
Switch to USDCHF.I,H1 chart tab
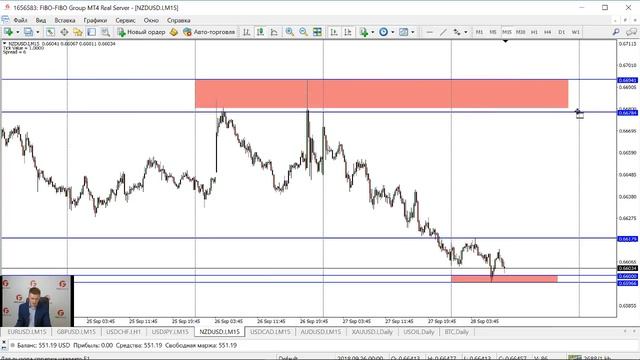click(x=123, y=332)
